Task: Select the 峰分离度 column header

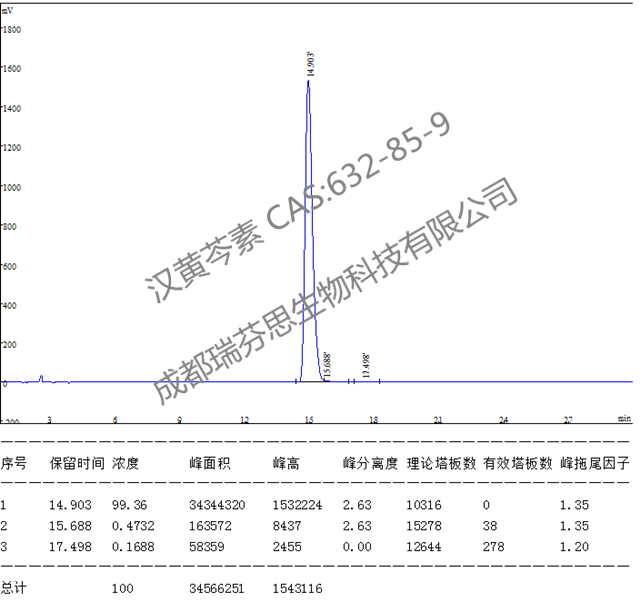Action: click(370, 464)
